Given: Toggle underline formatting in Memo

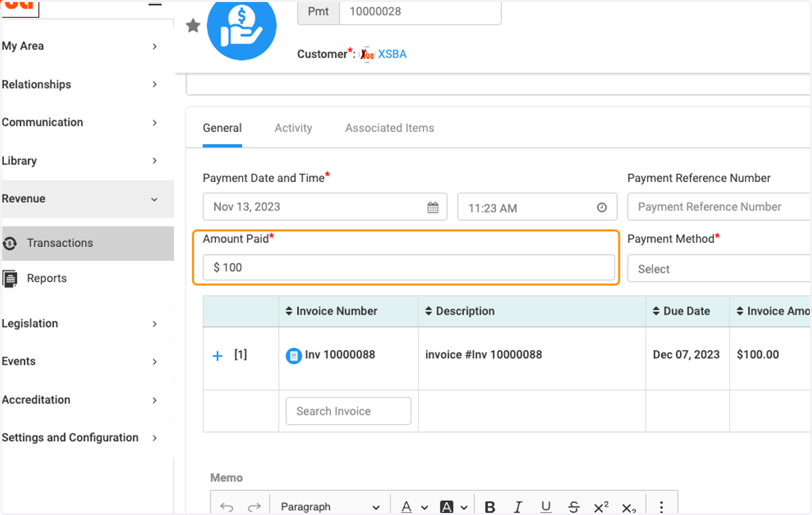Looking at the screenshot, I should point(546,507).
